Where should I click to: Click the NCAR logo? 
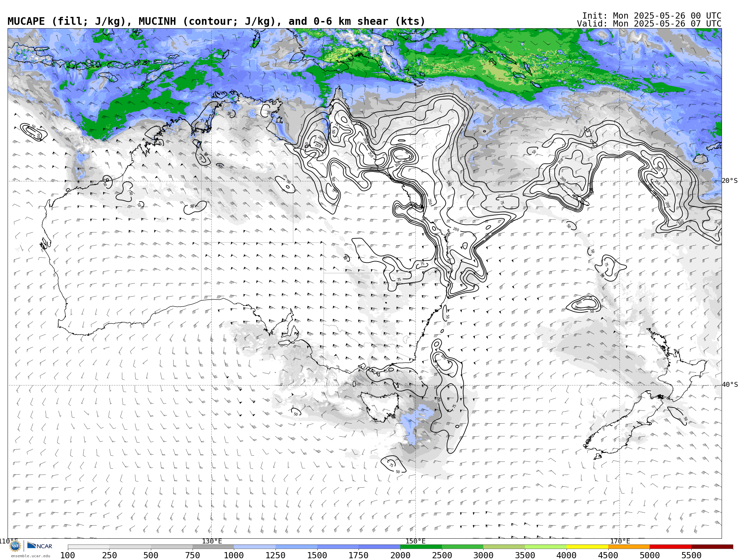[40, 546]
